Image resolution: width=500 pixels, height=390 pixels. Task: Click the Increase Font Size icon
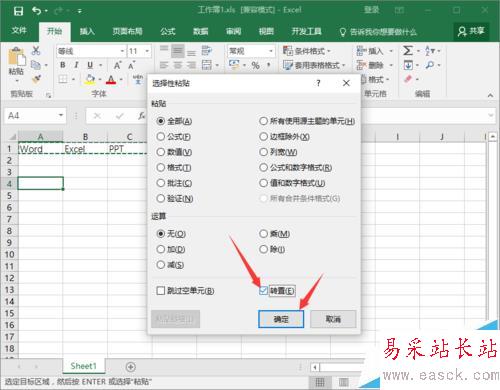[x=117, y=65]
